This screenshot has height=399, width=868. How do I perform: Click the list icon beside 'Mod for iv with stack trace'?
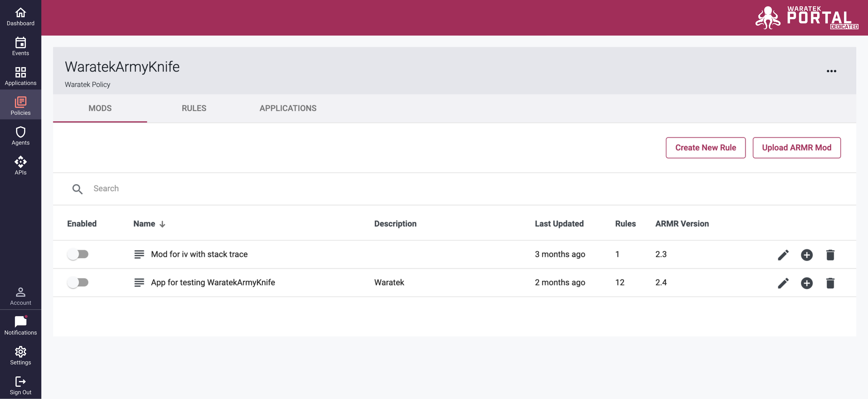coord(139,254)
